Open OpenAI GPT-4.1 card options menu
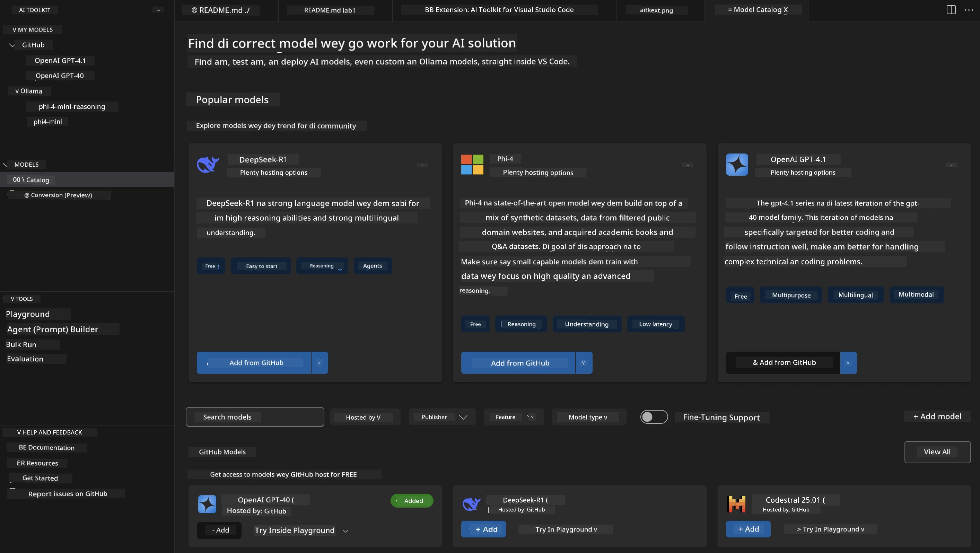This screenshot has width=980, height=553. coord(952,165)
